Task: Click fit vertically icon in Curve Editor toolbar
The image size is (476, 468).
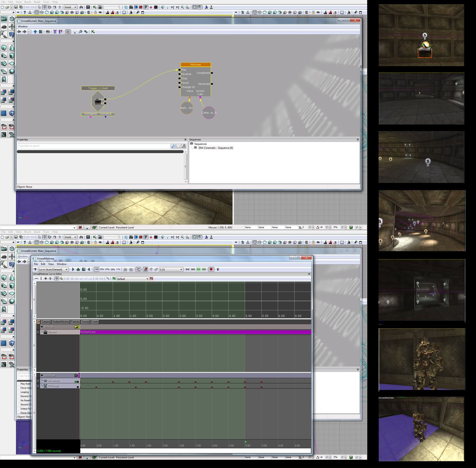Action: 41,279
